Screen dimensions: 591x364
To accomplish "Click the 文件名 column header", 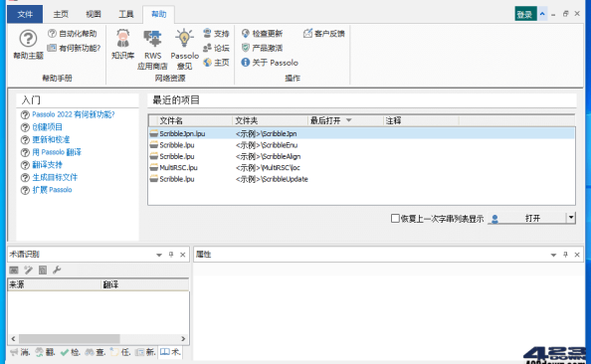I will click(194, 120).
